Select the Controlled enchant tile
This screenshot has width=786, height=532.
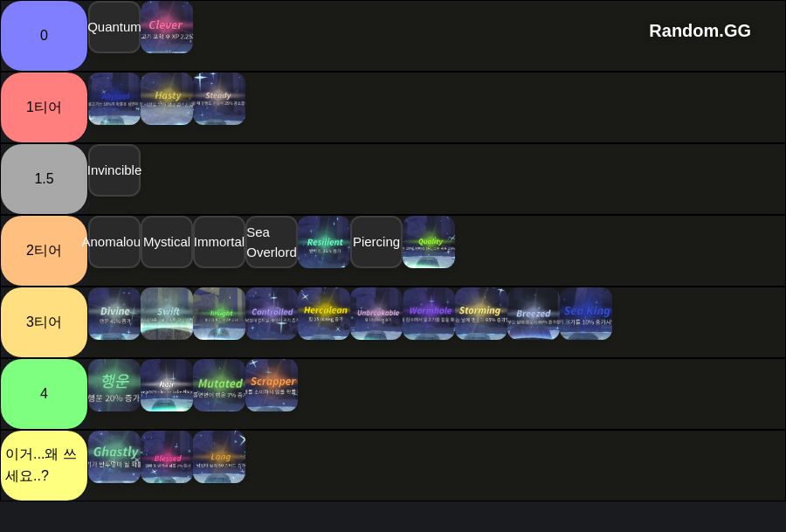[x=272, y=314]
